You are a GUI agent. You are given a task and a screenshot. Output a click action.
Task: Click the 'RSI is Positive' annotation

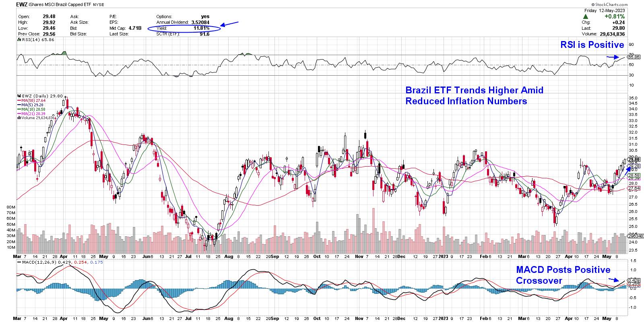pyautogui.click(x=592, y=45)
